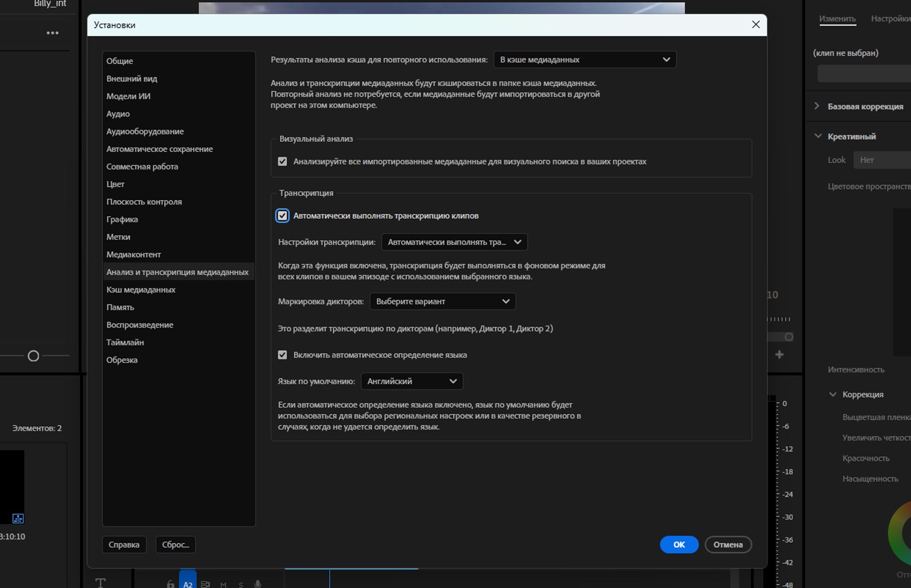This screenshot has width=911, height=588.
Task: Select the Type tool
Action: pos(101,582)
